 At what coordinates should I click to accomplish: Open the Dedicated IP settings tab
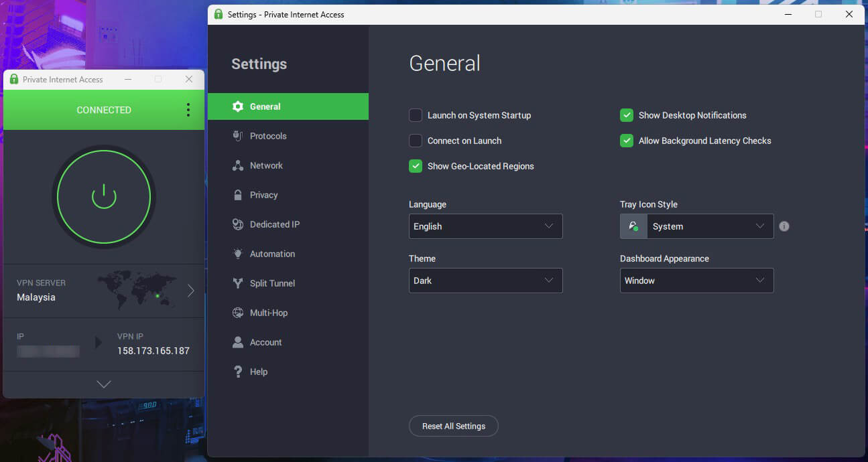288,224
